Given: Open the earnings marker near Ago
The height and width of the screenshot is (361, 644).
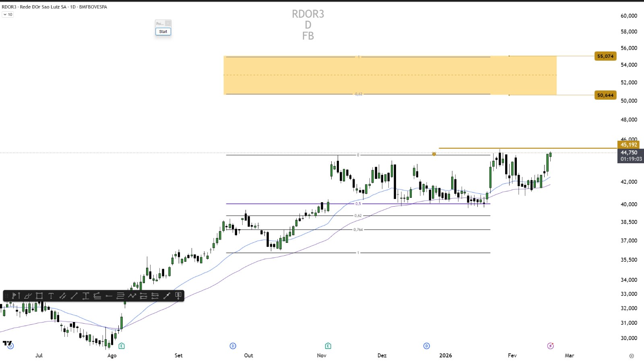Looking at the screenshot, I should coord(122,346).
